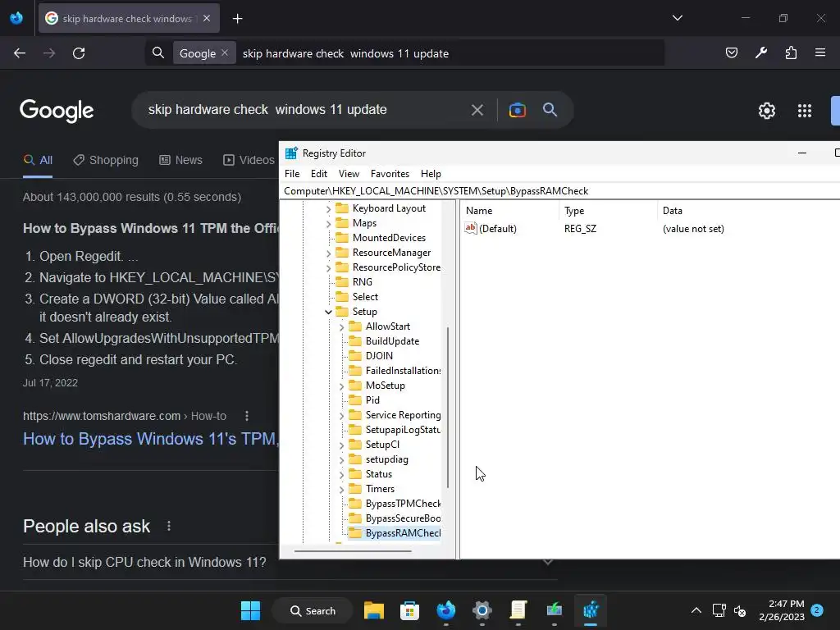Open the browser wrench tools icon
This screenshot has height=630, width=840.
(x=761, y=52)
